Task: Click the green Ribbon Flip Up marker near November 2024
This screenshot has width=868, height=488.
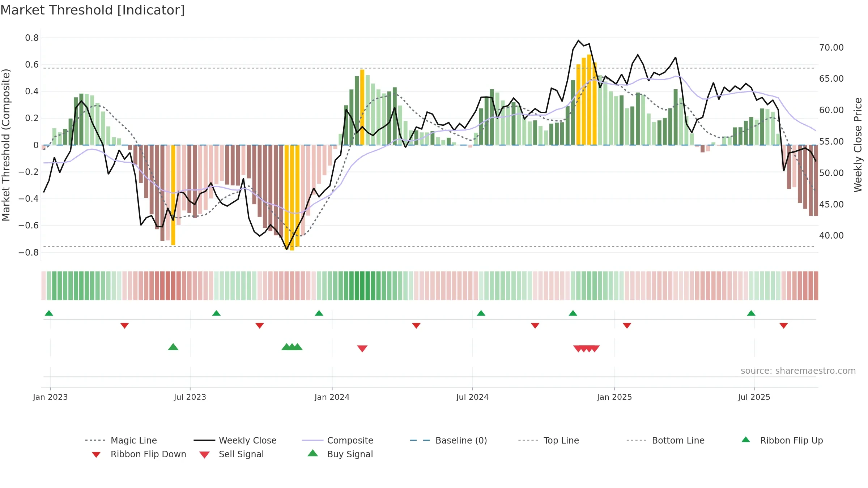Action: [x=573, y=313]
